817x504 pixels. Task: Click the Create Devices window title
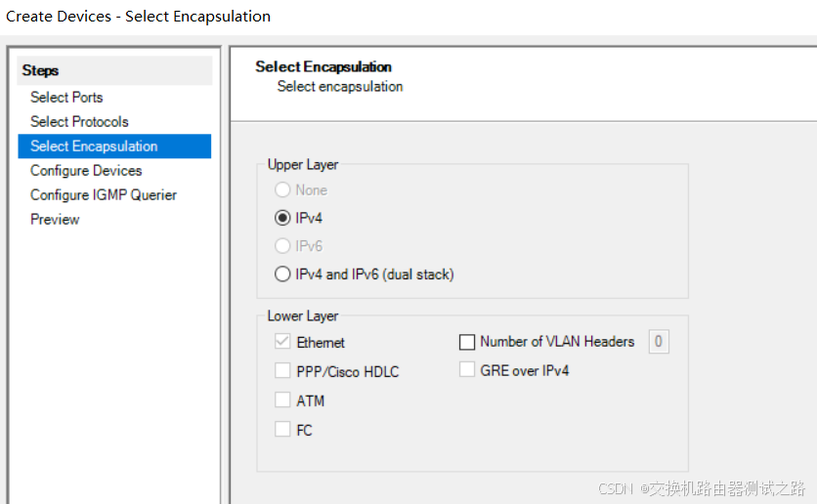pos(138,17)
